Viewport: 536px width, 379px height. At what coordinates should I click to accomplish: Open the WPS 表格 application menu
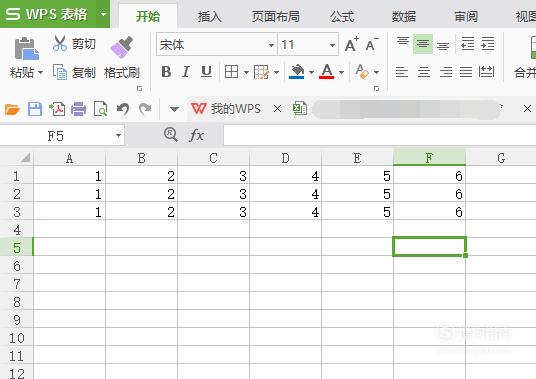55,14
